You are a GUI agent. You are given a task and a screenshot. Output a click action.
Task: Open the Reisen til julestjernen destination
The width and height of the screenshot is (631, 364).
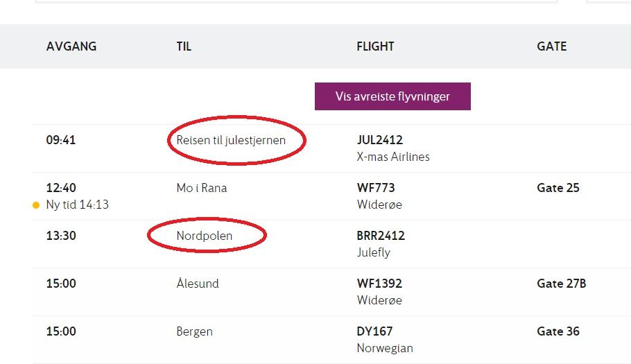231,140
